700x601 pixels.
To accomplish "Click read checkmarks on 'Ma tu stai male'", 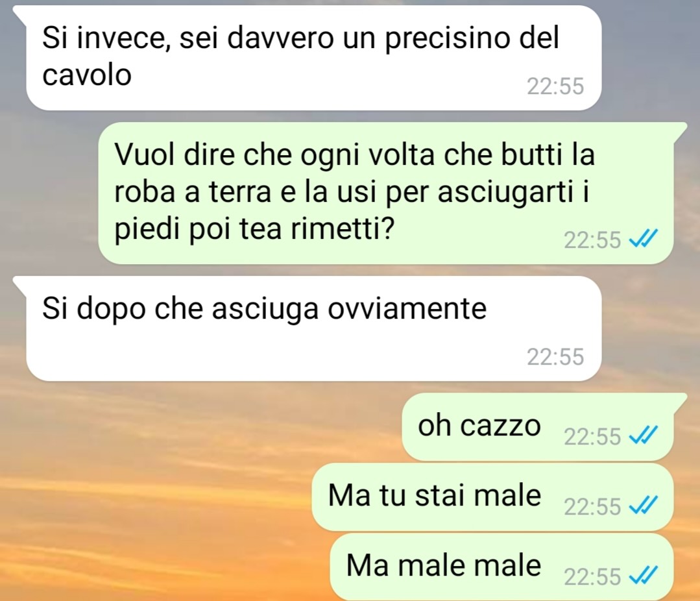I will point(643,507).
